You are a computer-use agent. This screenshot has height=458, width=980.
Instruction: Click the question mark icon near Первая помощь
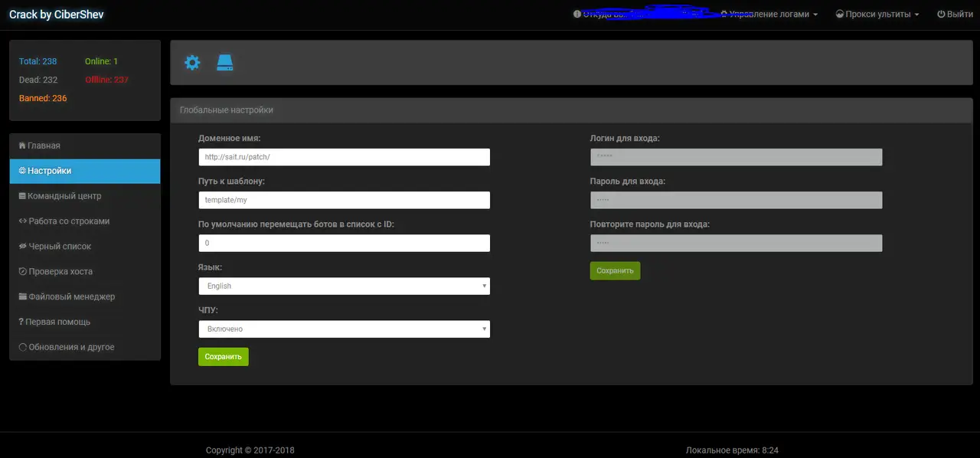coord(21,322)
